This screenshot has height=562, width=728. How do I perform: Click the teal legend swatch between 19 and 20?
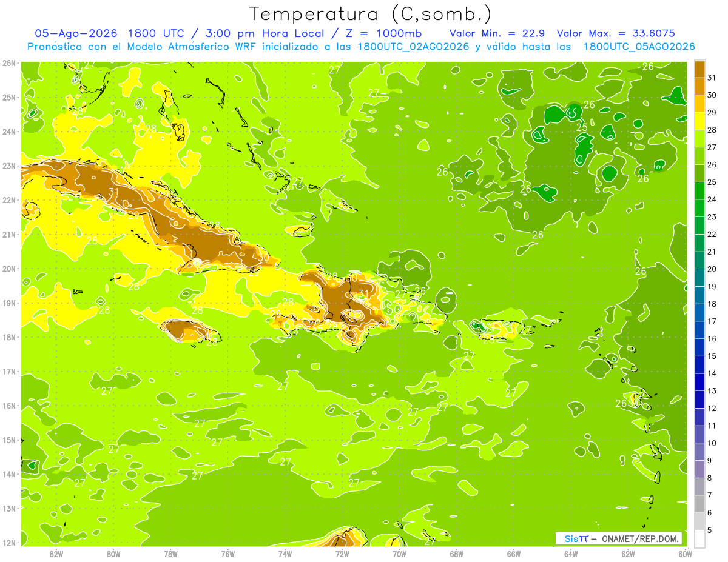(699, 278)
